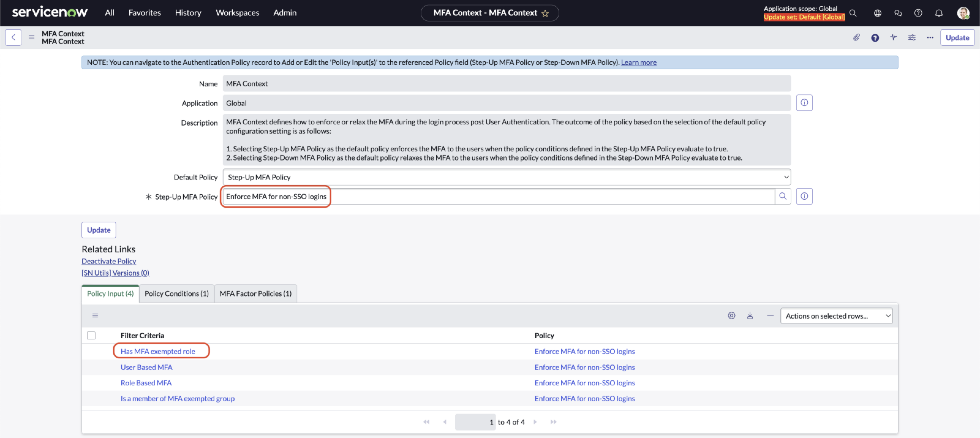980x438 pixels.
Task: Open the Workspaces menu
Action: (237, 13)
